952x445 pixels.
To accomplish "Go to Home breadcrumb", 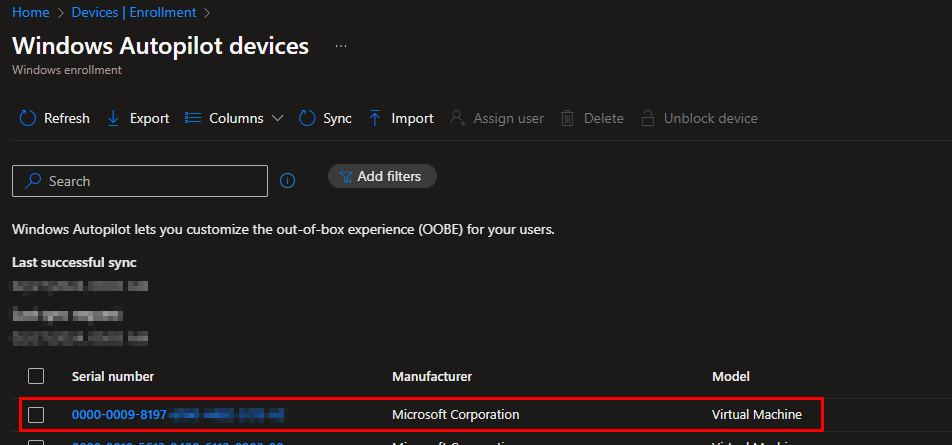I will click(30, 13).
